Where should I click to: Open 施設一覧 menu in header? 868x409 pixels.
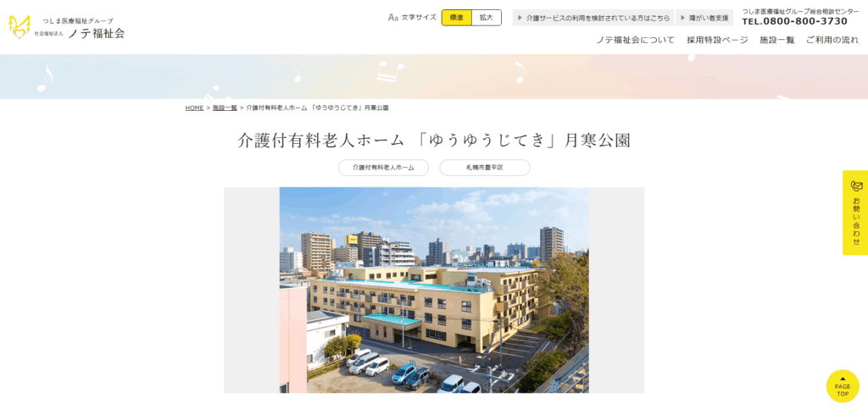(x=776, y=40)
